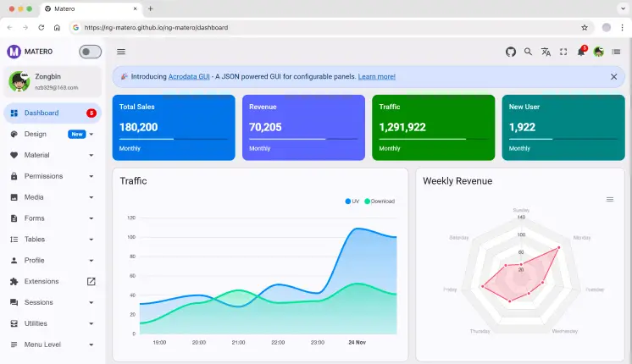The image size is (632, 364).
Task: Expand the Permissions sidebar section
Action: 53,176
